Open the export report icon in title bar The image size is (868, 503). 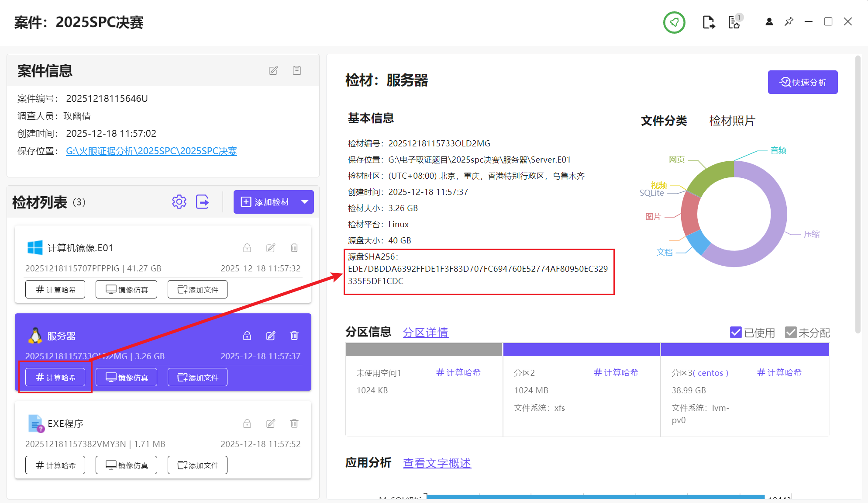(708, 22)
